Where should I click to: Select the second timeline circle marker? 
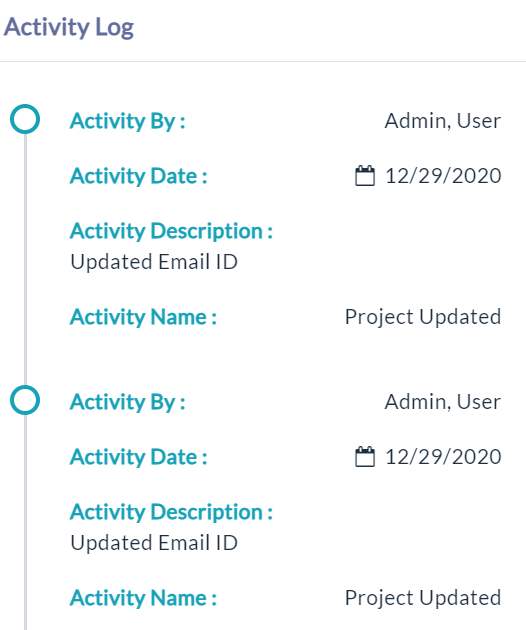coord(25,400)
